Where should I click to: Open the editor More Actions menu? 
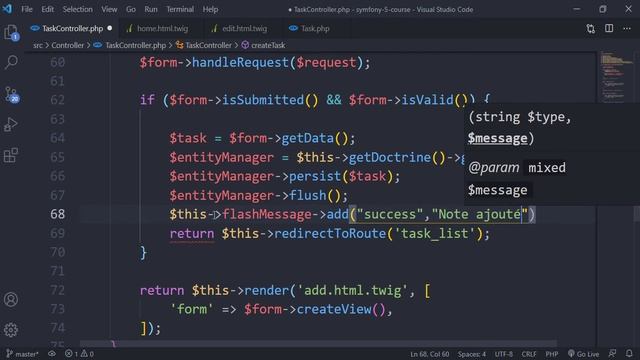coord(627,29)
